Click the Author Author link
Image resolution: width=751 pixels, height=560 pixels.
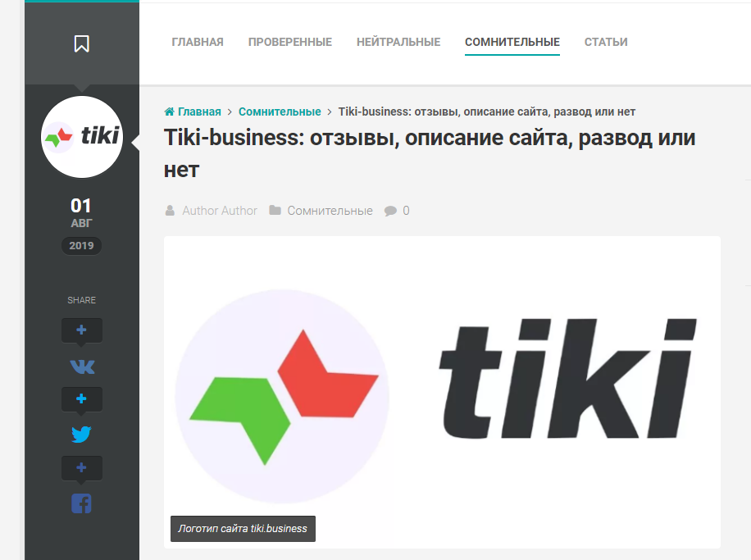click(x=220, y=211)
